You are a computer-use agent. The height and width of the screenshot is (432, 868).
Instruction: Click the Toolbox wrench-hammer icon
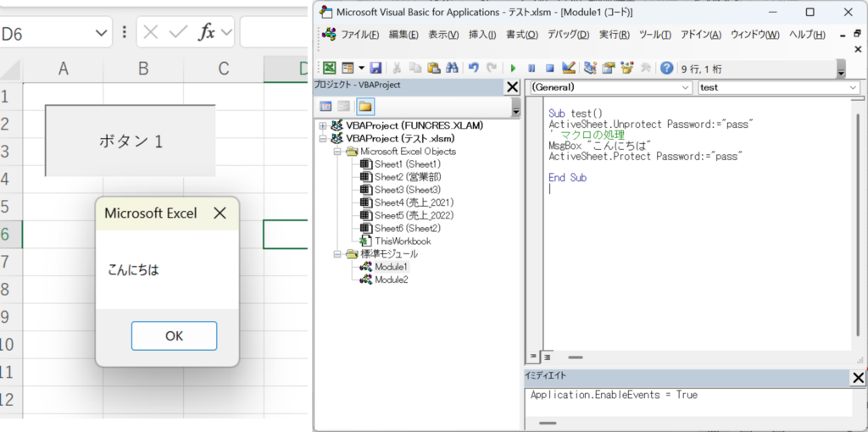point(645,68)
